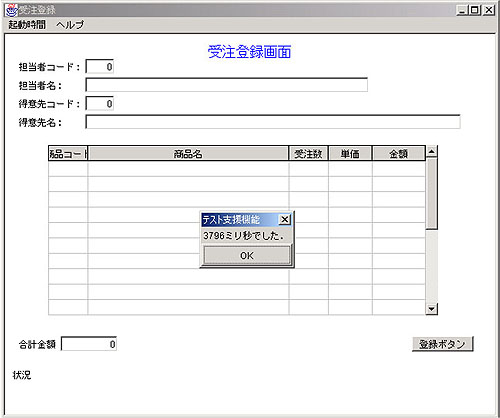The height and width of the screenshot is (418, 500).
Task: Click the application icon in title bar
Action: (11, 10)
